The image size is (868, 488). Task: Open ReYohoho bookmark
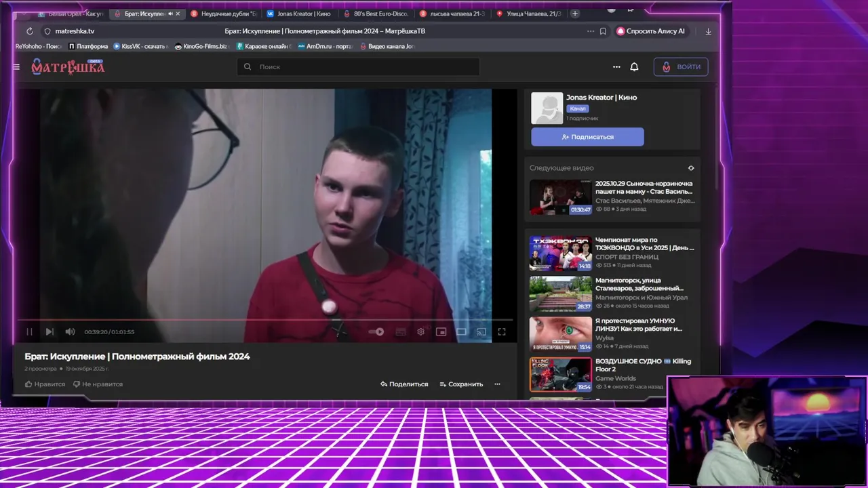click(39, 46)
